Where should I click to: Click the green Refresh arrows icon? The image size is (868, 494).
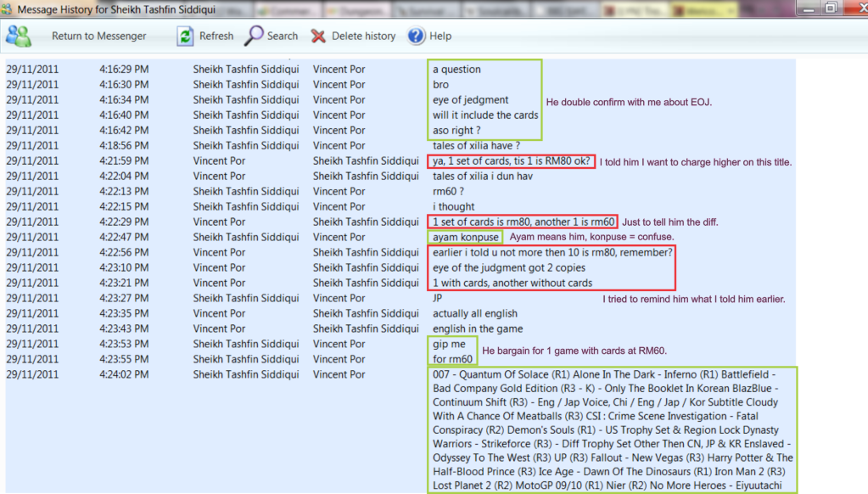(x=184, y=36)
